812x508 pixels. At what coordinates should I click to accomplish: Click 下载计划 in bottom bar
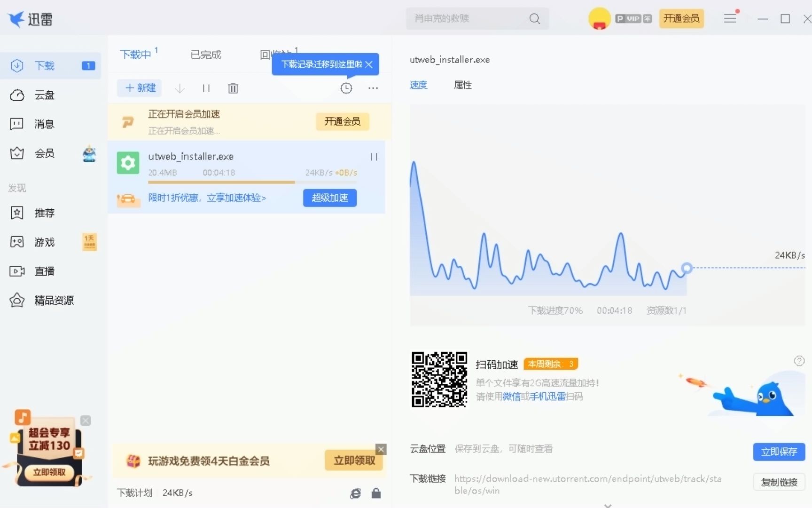134,493
